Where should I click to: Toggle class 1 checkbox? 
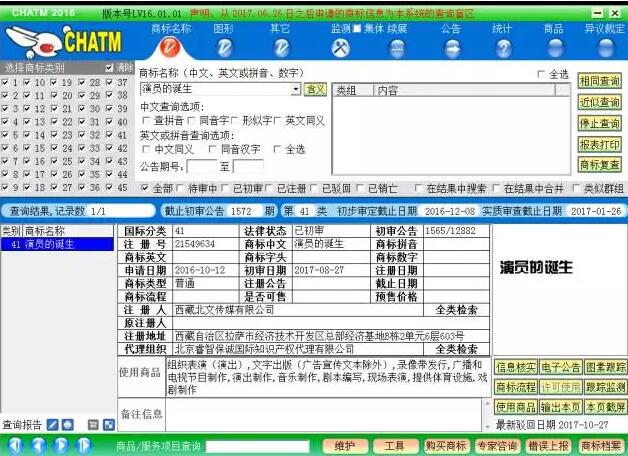pyautogui.click(x=5, y=82)
